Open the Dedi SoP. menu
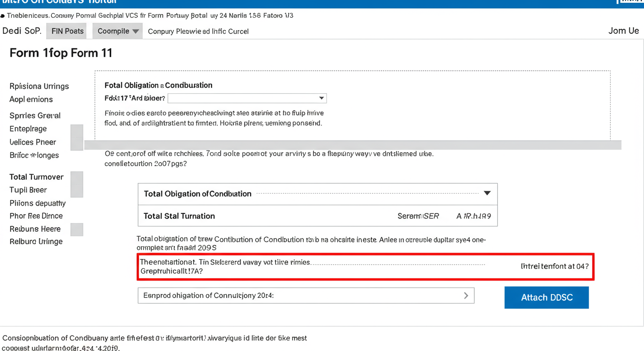 (x=21, y=31)
